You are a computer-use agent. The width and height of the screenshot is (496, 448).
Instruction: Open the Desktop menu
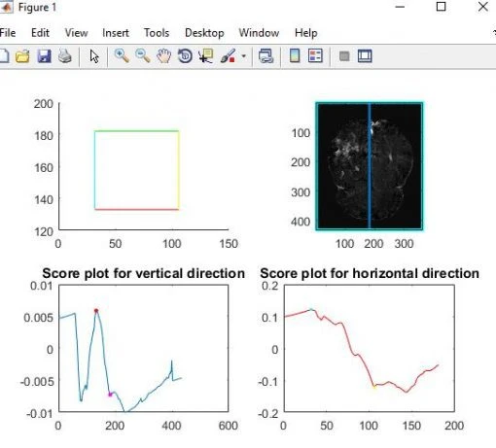[204, 33]
